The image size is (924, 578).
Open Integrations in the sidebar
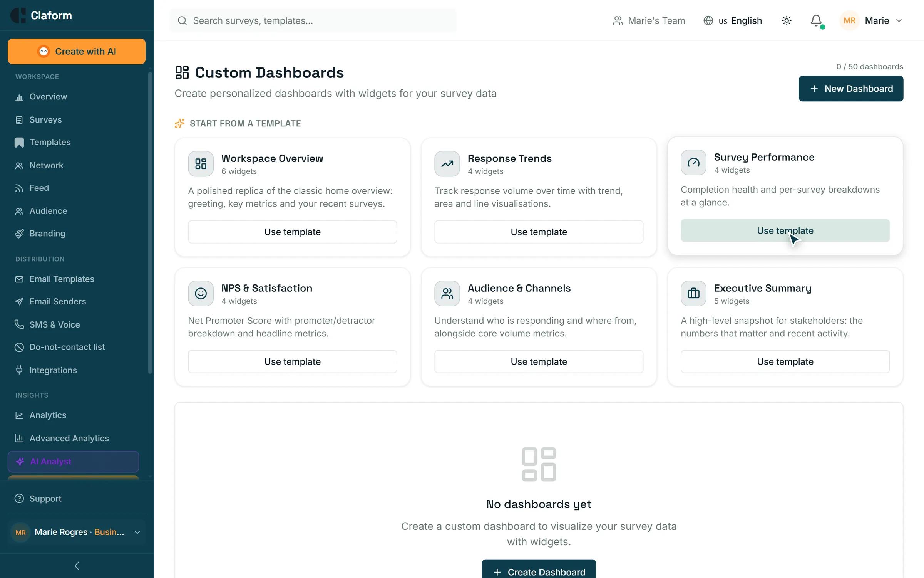(x=73, y=370)
